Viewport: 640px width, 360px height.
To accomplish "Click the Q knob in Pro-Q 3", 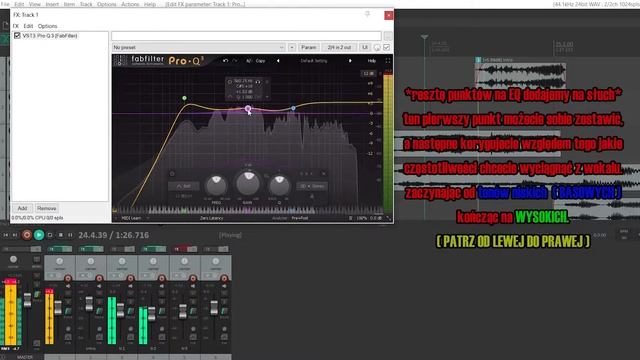I will coord(279,185).
